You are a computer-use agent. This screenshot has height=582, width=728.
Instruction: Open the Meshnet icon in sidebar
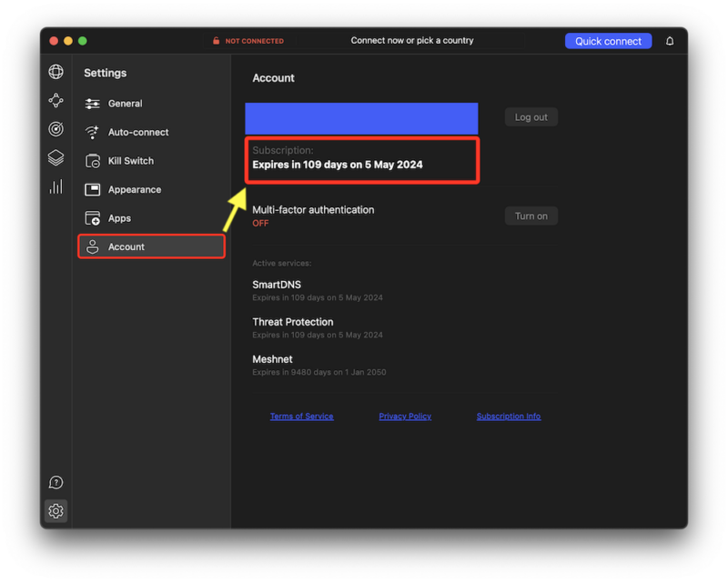point(56,100)
